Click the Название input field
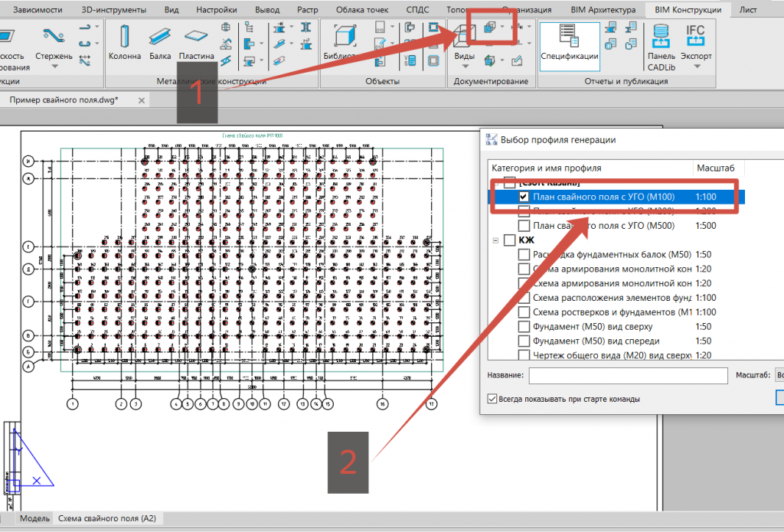Image resolution: width=784 pixels, height=532 pixels. pos(628,375)
